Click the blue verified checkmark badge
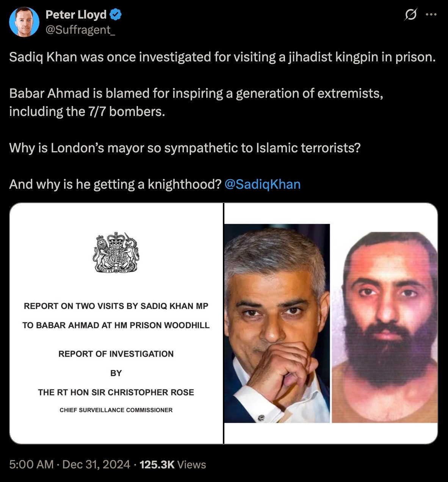Viewport: 448px width, 482px height. point(116,15)
